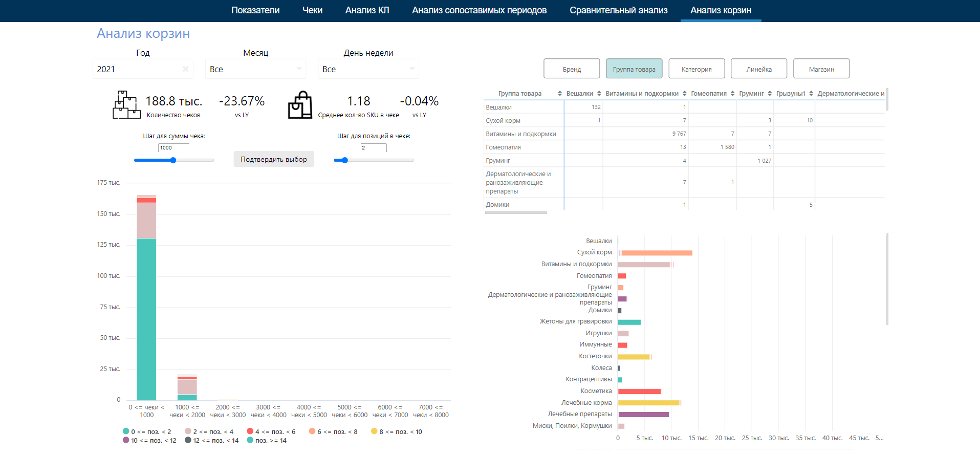Viewport: 980px width, 455px height.
Task: Sort table by Витамины и подкормки column
Action: pyautogui.click(x=684, y=94)
